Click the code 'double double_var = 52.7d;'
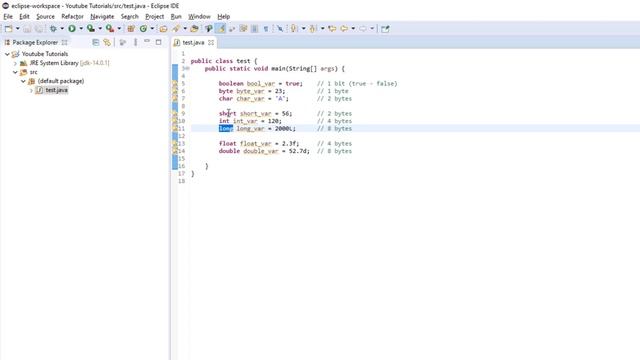 click(x=264, y=151)
